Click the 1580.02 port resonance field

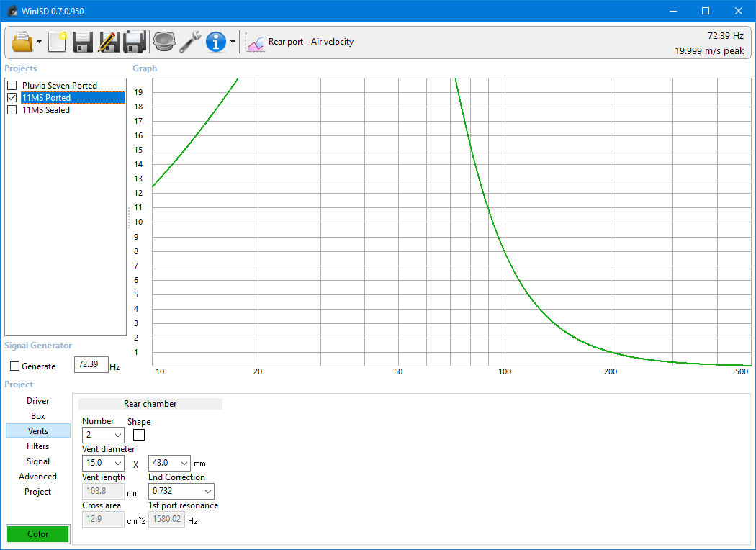166,519
